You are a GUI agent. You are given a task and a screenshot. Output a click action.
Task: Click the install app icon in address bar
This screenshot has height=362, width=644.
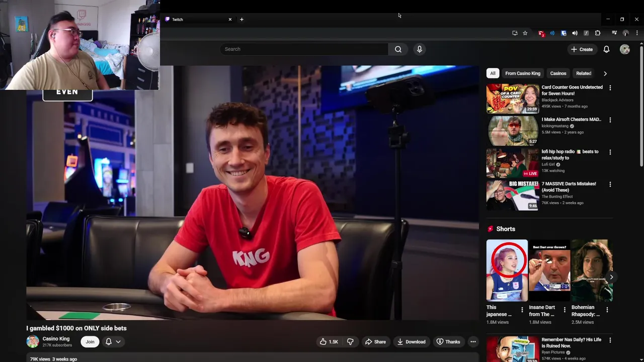point(515,33)
